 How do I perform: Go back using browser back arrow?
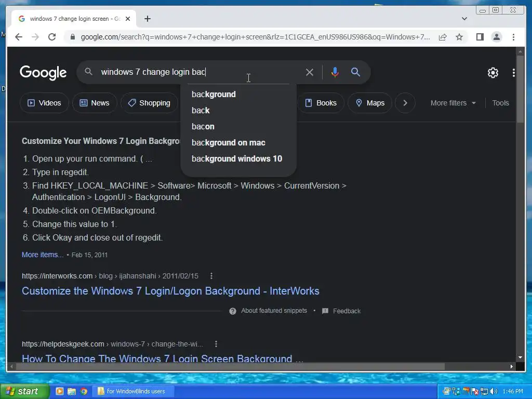(19, 37)
